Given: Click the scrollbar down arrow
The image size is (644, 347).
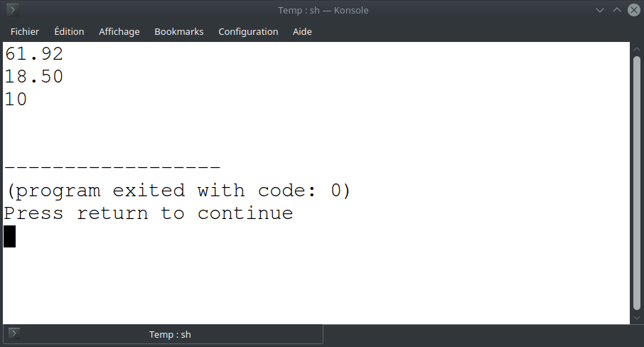Looking at the screenshot, I should [x=637, y=317].
